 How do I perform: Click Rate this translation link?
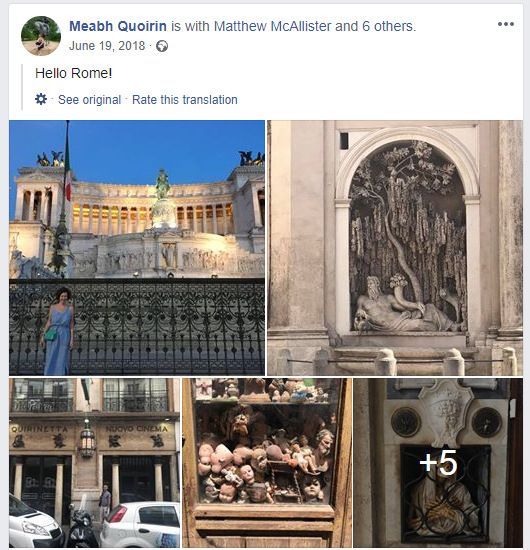pos(185,100)
